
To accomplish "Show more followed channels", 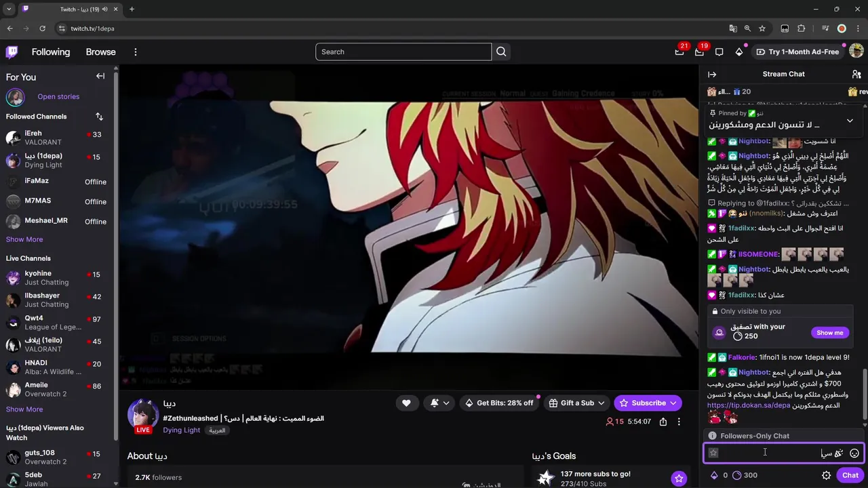I will pyautogui.click(x=24, y=239).
